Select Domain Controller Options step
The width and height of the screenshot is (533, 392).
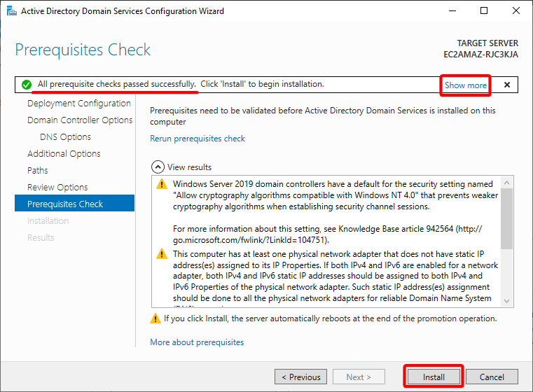[80, 120]
